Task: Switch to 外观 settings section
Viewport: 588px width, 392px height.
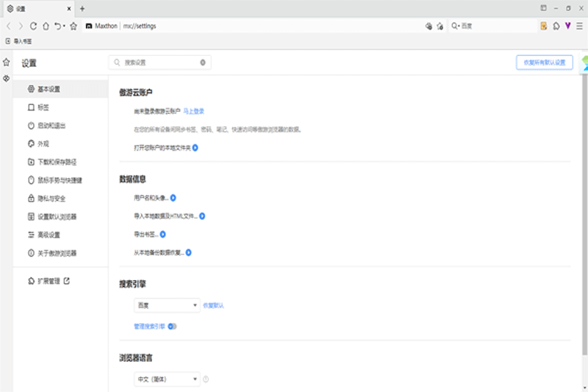Action: pyautogui.click(x=43, y=144)
